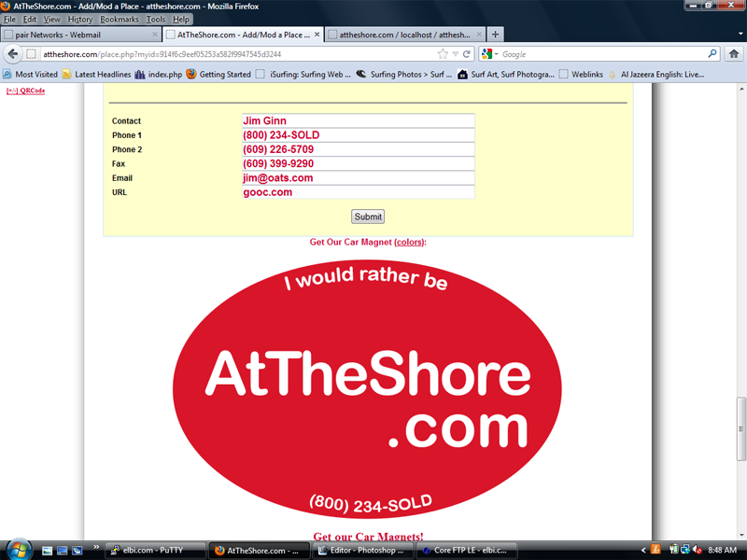
Task: Click the search magnifier icon in Google box
Action: pos(712,54)
